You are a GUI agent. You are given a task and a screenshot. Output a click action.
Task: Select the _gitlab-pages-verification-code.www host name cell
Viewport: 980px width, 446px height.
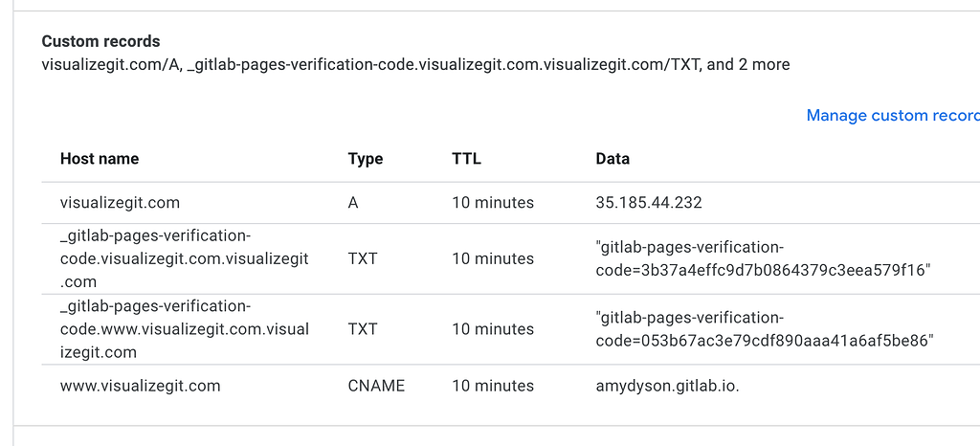[184, 329]
